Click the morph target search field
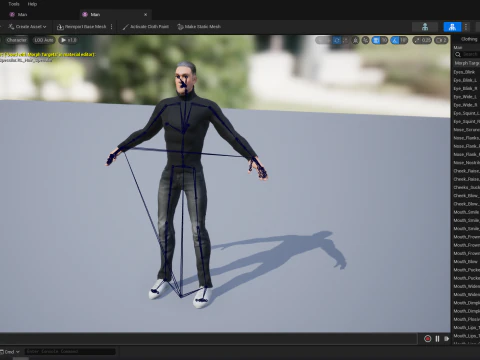 pyautogui.click(x=467, y=54)
